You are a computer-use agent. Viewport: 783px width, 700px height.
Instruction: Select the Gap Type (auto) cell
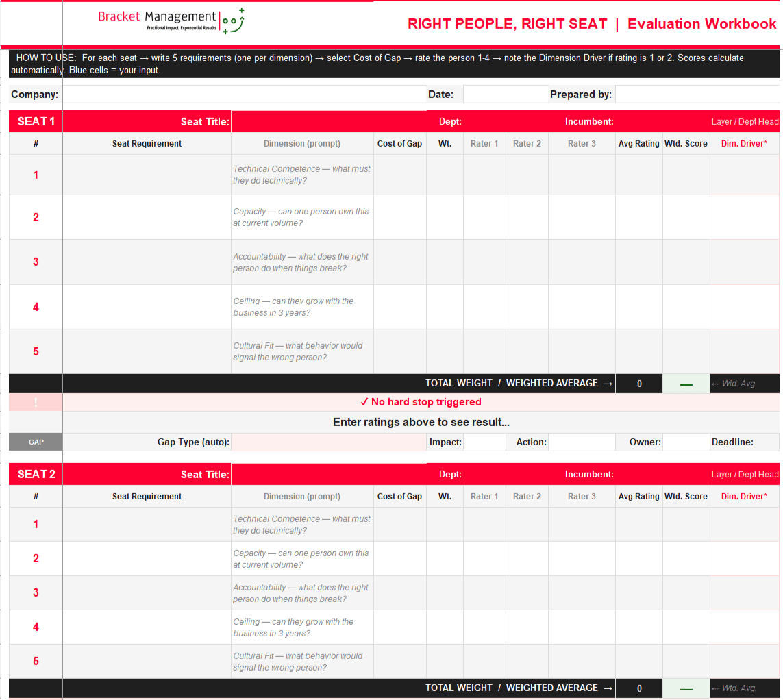click(x=329, y=442)
